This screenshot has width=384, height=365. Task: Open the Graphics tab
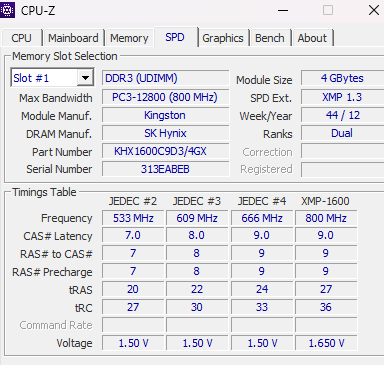[223, 38]
